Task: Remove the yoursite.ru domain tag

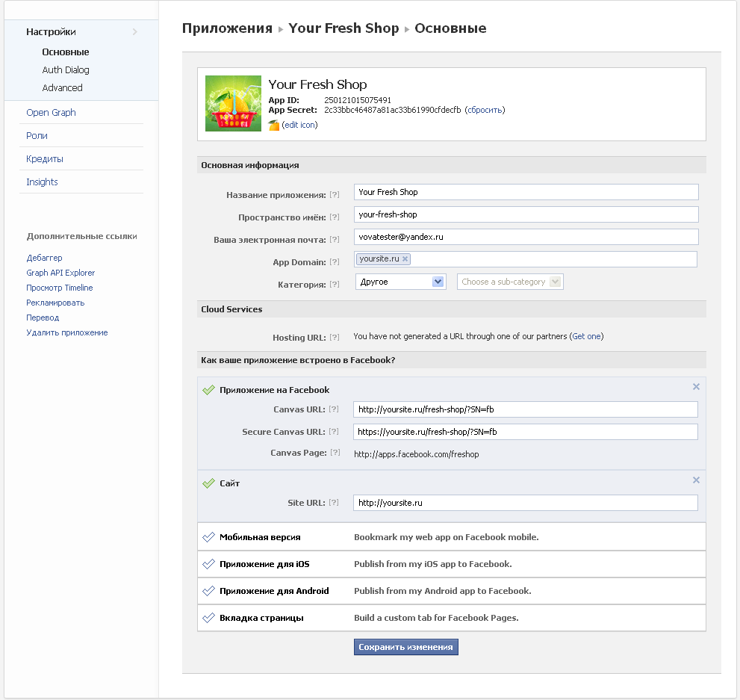Action: pos(405,259)
